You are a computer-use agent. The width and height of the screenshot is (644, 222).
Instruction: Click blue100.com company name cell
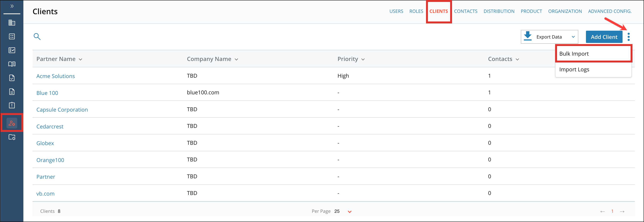click(x=203, y=92)
